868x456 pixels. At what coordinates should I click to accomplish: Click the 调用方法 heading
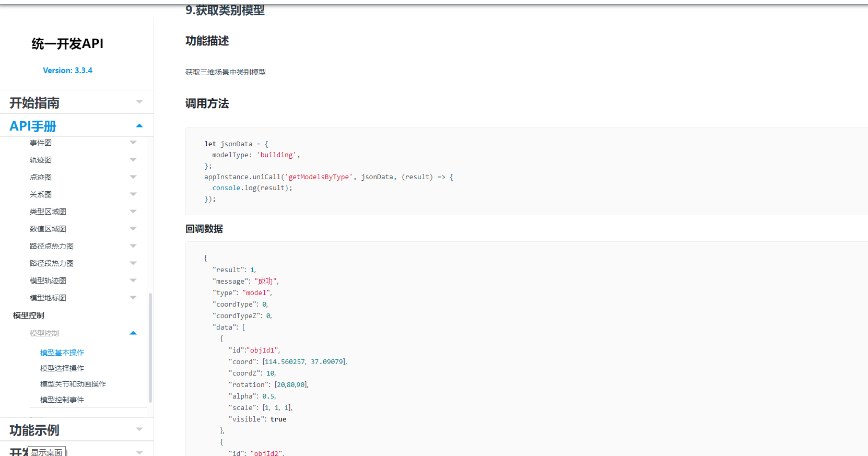207,103
